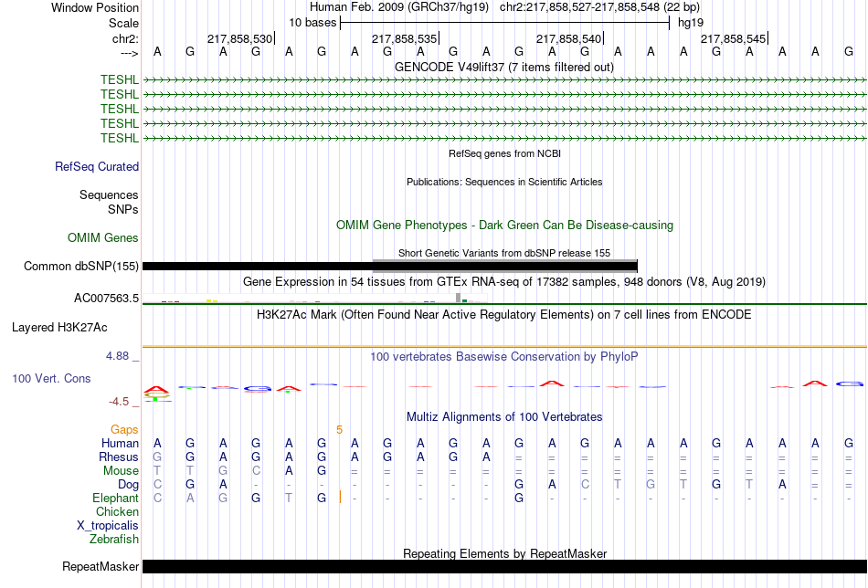868x588 pixels.
Task: Click the Scale label in the ruler
Action: click(x=123, y=23)
